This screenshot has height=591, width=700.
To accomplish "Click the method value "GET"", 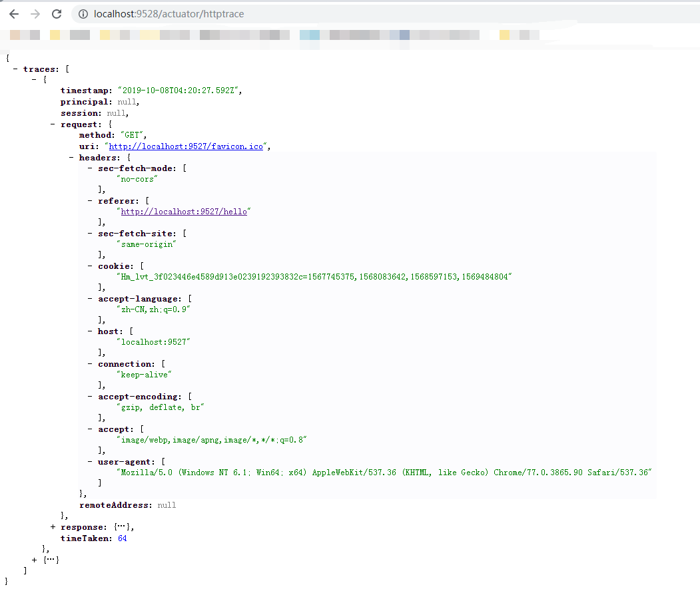I will tap(132, 135).
